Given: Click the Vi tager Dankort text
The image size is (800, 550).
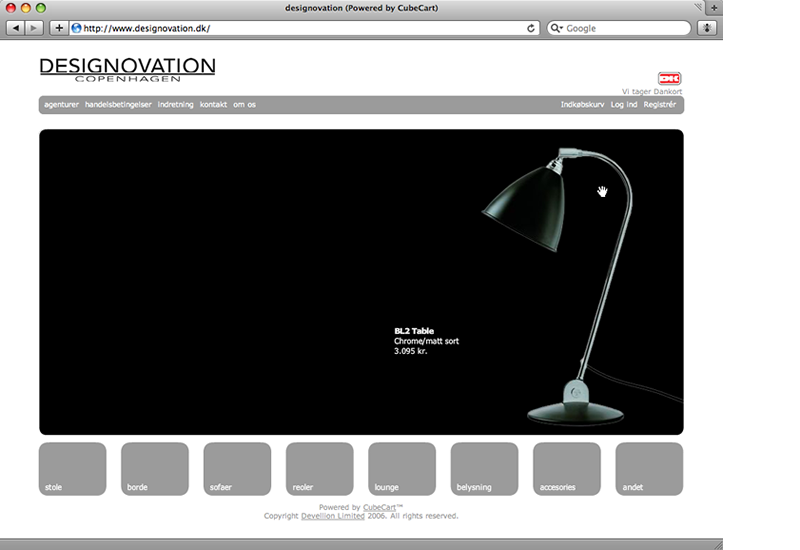Looking at the screenshot, I should point(652,91).
